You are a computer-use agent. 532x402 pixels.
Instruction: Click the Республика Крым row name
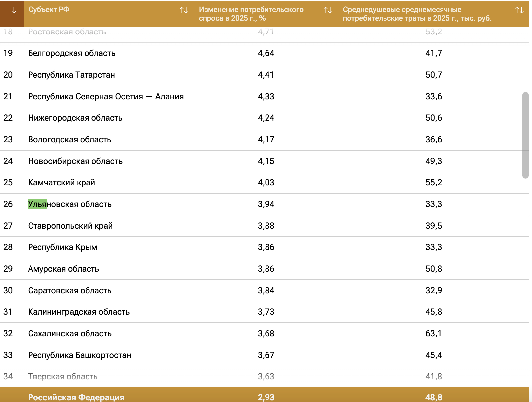[x=63, y=247]
